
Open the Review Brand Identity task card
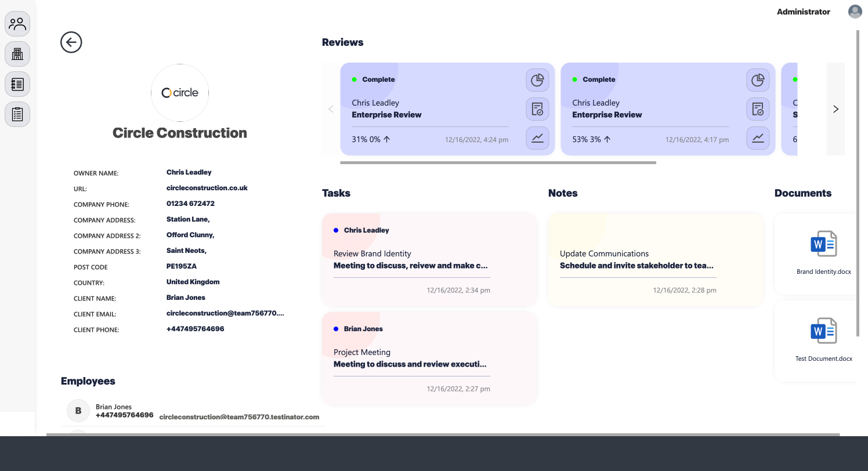tap(429, 260)
